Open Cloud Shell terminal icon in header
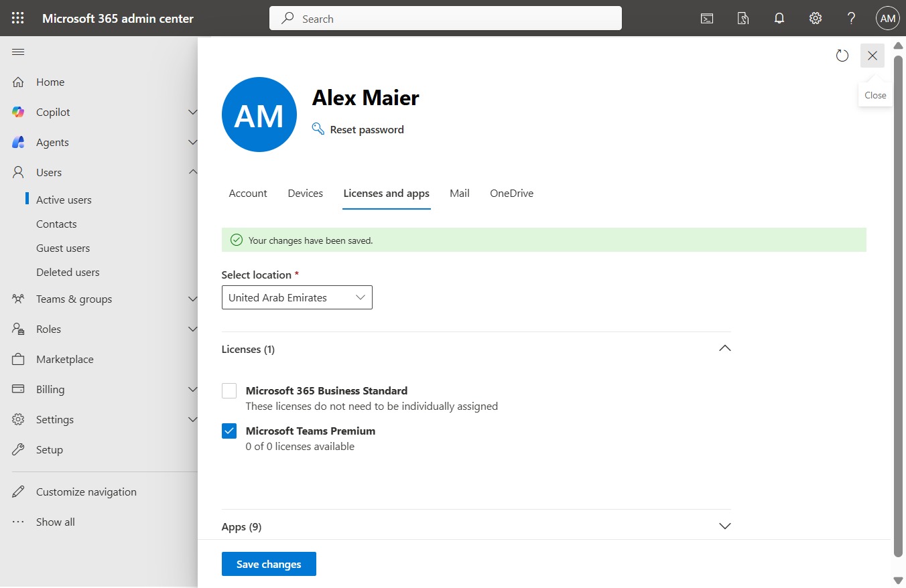Screen dimensions: 906x588 (707, 18)
